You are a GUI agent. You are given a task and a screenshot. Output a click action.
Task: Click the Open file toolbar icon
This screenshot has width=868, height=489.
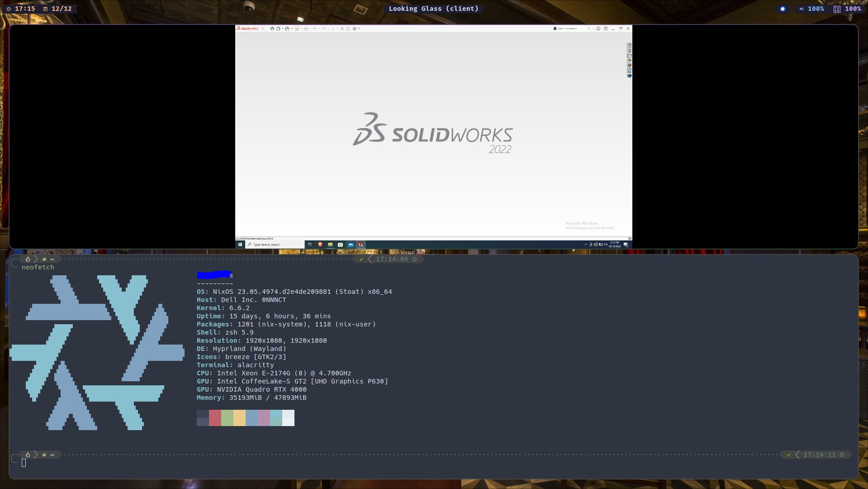click(x=287, y=29)
